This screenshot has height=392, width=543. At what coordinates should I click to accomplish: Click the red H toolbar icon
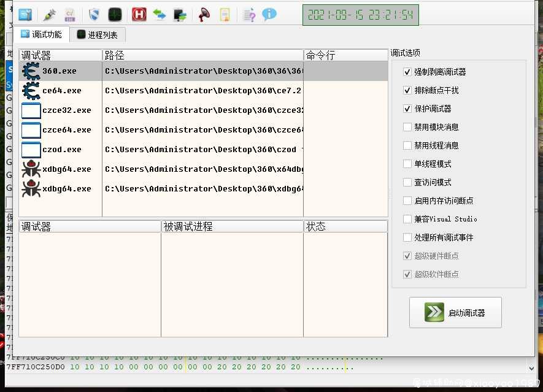[139, 15]
